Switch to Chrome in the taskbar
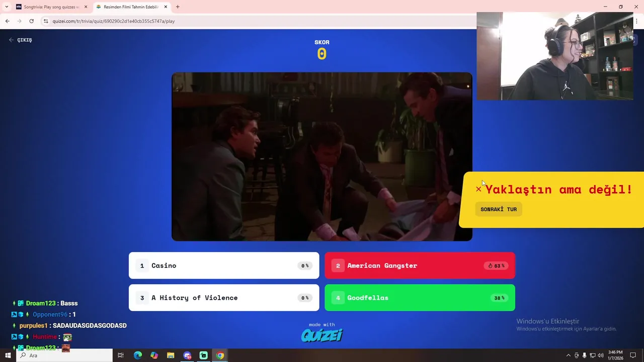Viewport: 644px width, 362px height. pos(220,355)
